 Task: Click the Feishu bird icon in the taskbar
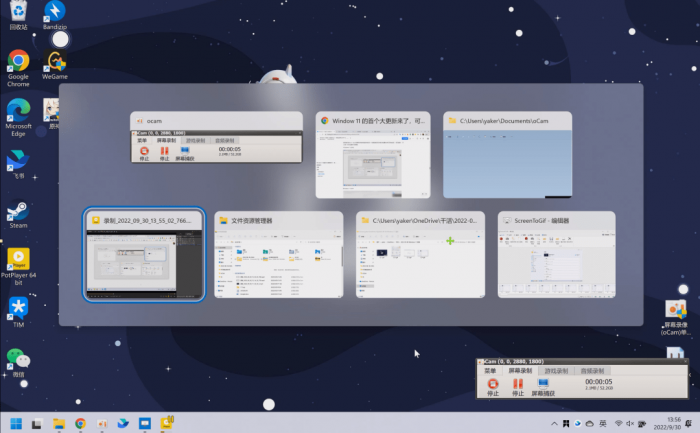point(123,423)
